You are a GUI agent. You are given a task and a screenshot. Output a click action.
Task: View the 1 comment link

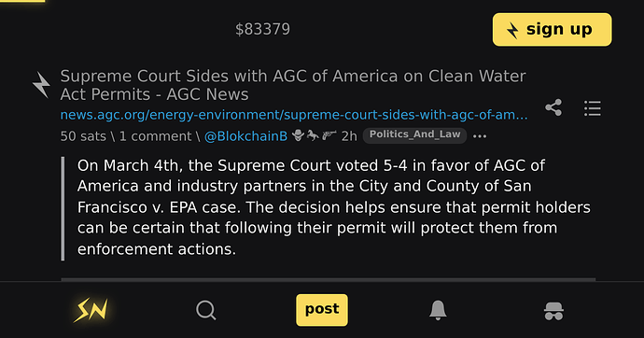[155, 136]
